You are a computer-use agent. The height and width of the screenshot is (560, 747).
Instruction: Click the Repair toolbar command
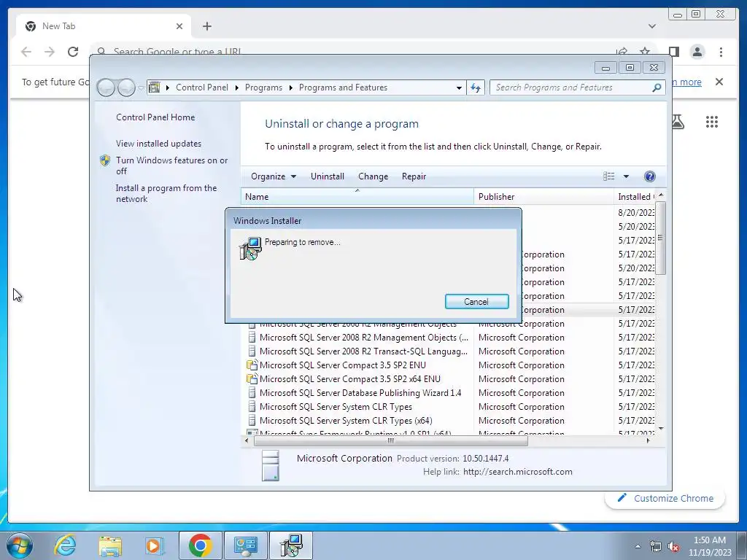coord(414,176)
